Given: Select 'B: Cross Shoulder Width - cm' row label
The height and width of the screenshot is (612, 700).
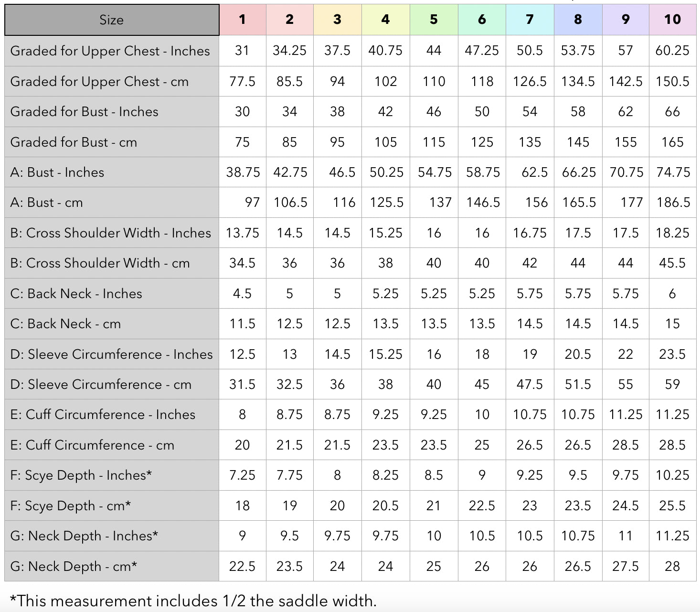Looking at the screenshot, I should tap(100, 263).
